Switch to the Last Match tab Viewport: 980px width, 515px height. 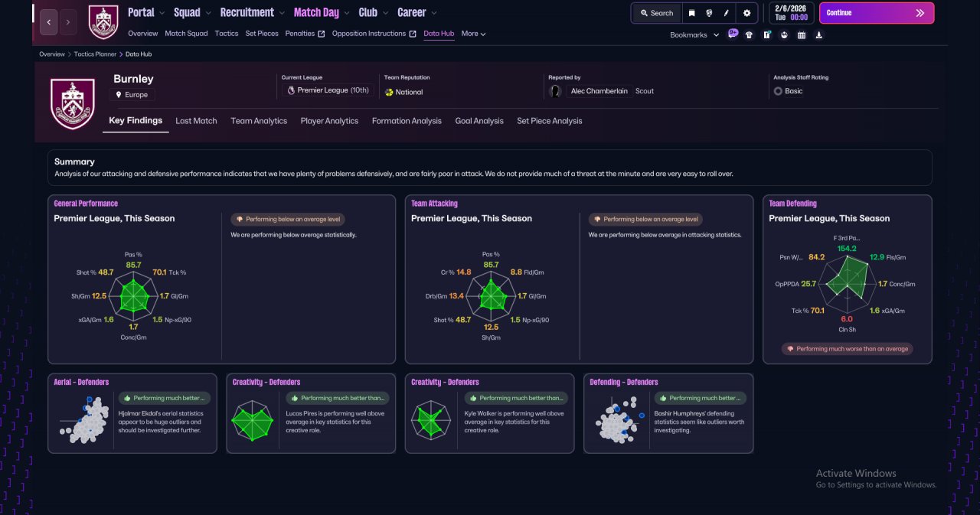click(x=196, y=121)
